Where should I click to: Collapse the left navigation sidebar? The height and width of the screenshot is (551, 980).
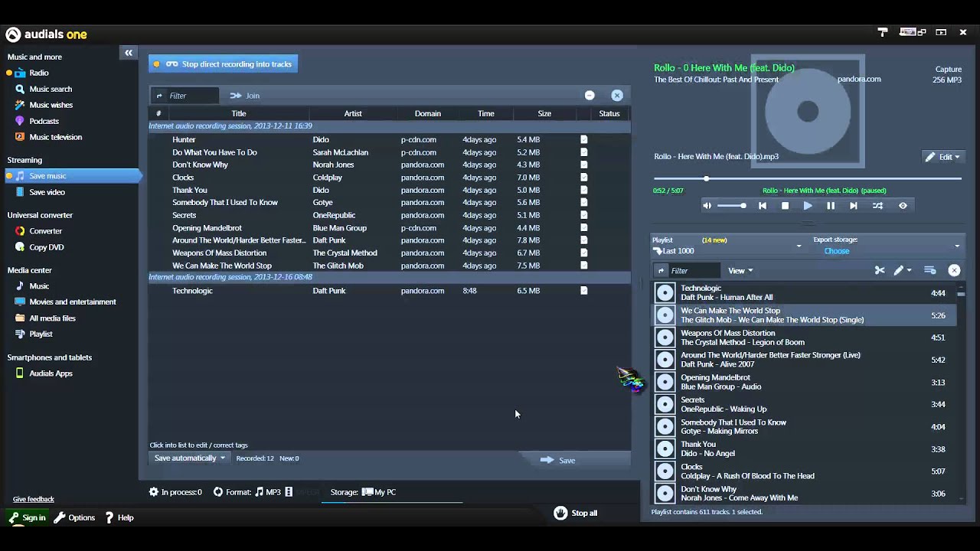(129, 53)
